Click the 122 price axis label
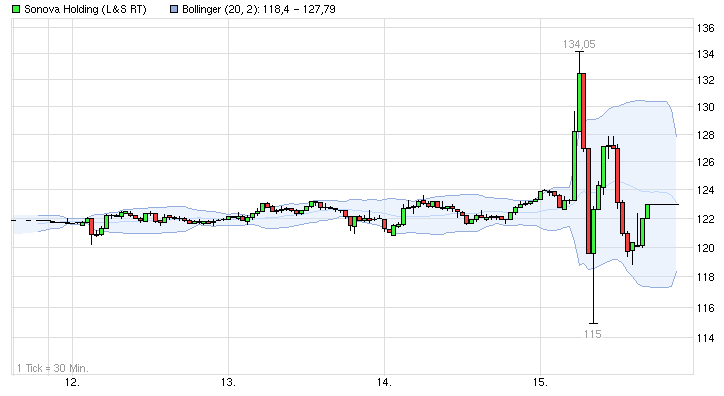 [x=706, y=219]
